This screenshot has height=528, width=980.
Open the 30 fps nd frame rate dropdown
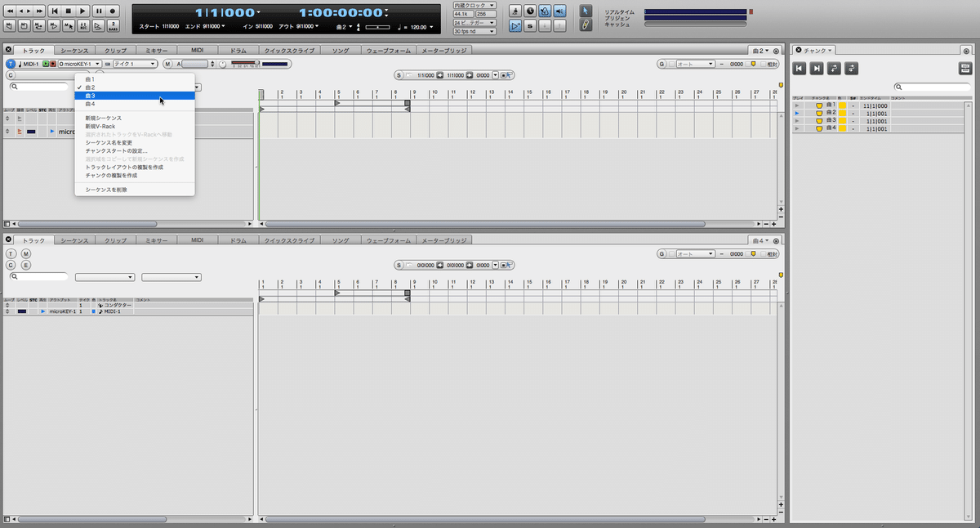click(475, 31)
